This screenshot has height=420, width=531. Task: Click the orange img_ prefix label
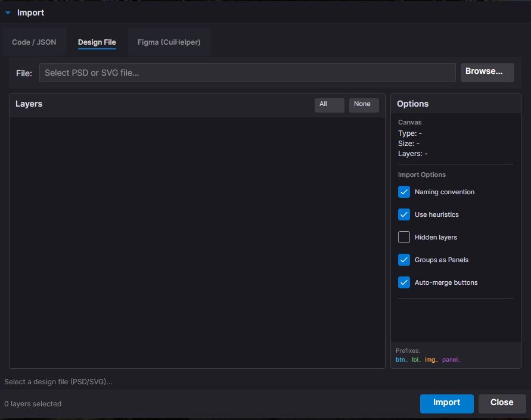(431, 360)
